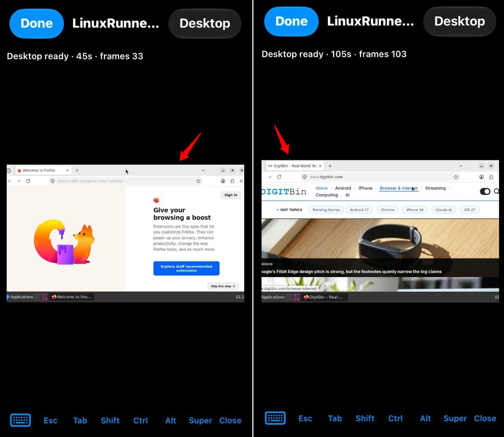Open the Android section in DigitBin's navigation
The width and height of the screenshot is (504, 437).
tap(343, 188)
